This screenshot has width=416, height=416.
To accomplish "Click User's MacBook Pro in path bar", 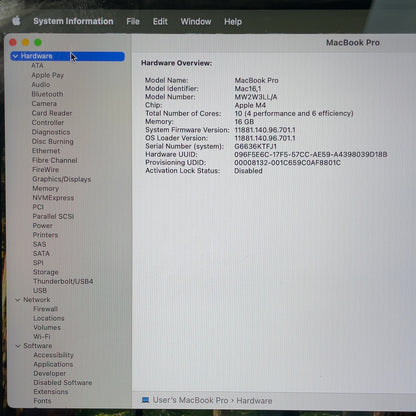I will point(190,400).
